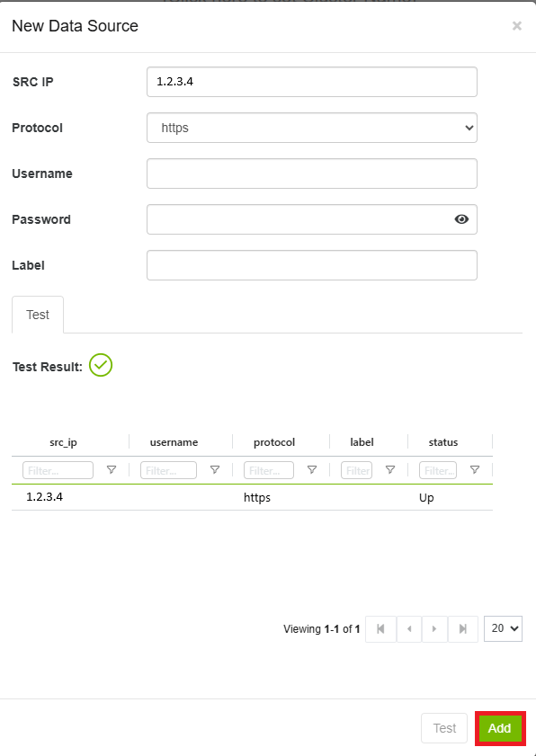Go to the previous results page

pos(409,628)
